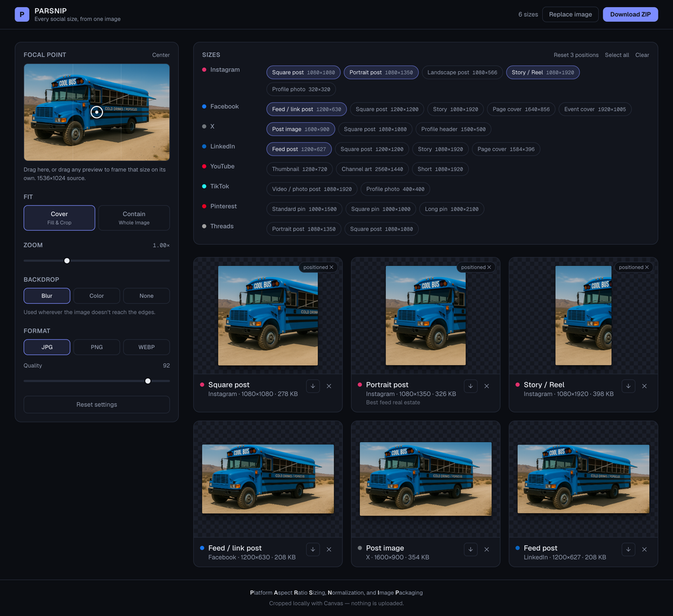Set output format to WEBP
673x616 pixels.
[147, 347]
